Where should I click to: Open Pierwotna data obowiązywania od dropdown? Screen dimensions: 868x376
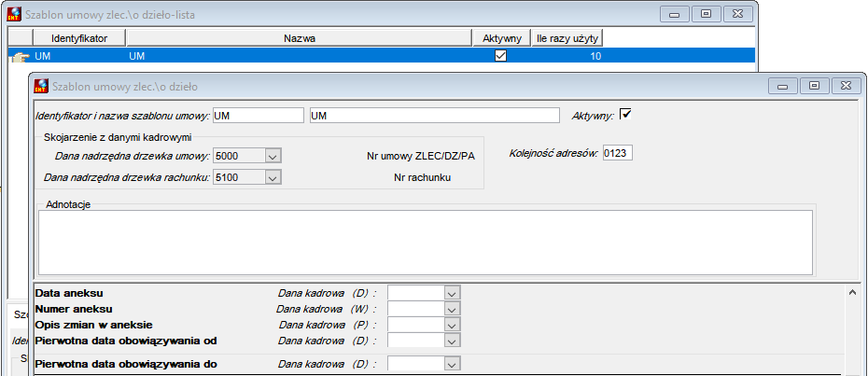(x=453, y=341)
